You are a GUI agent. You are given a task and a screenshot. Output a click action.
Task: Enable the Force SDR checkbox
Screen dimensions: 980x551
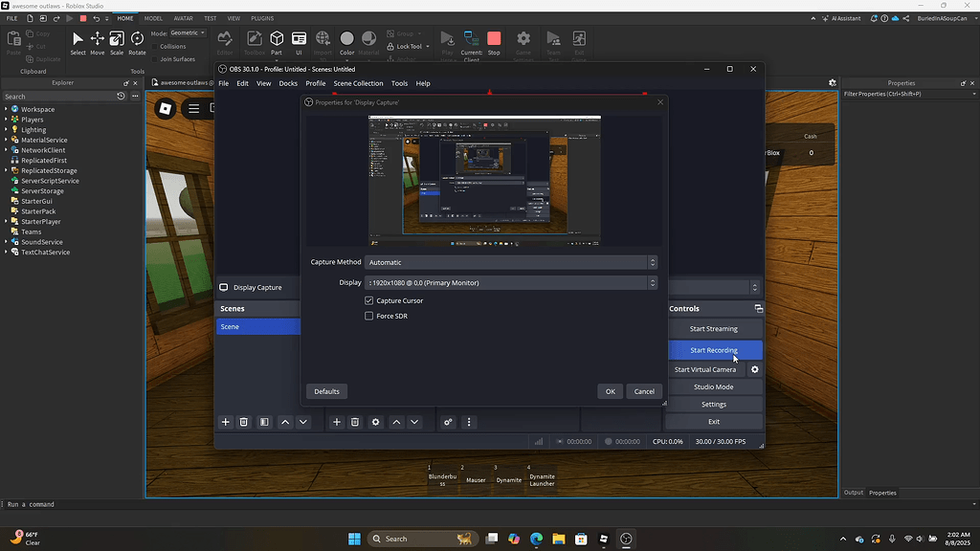368,316
